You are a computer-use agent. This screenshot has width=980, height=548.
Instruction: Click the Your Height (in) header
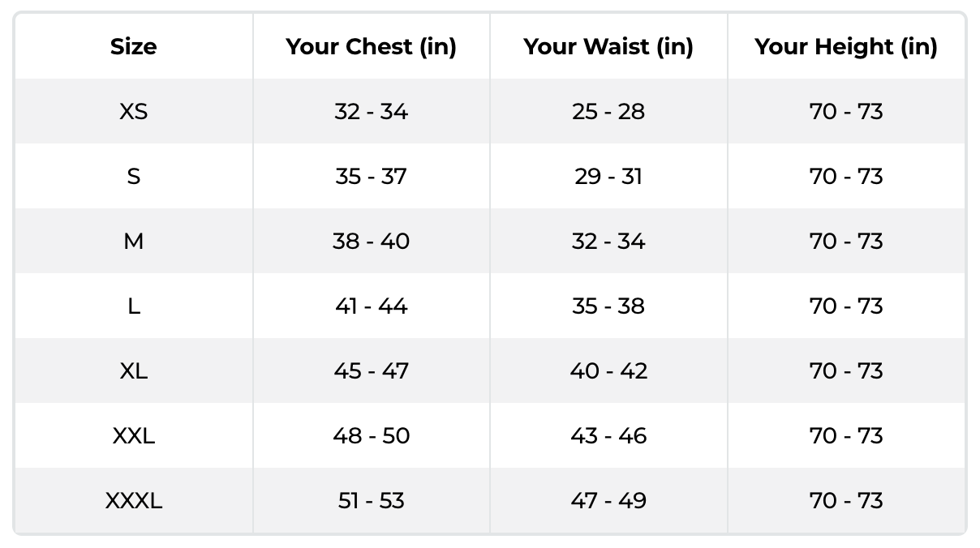tap(845, 47)
